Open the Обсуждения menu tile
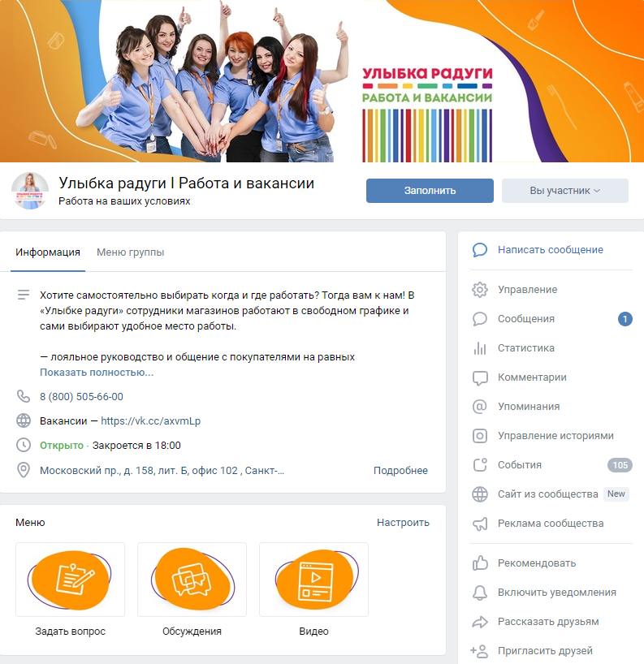This screenshot has height=664, width=644. coord(192,590)
